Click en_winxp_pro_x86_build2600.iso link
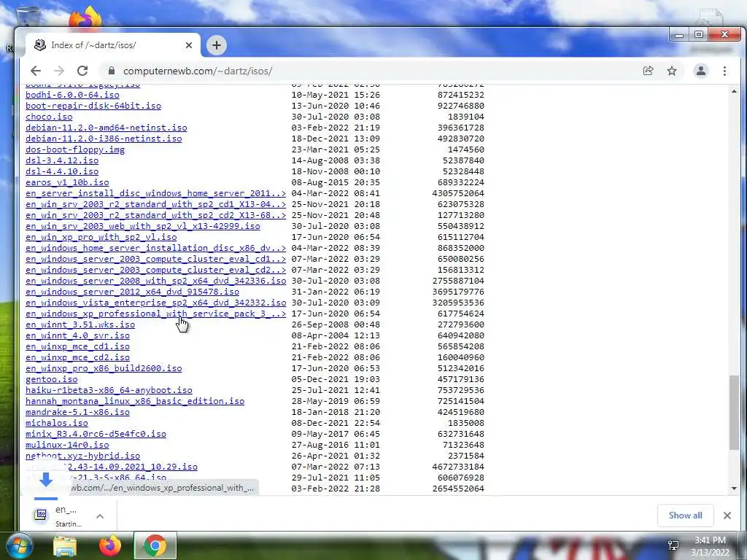Image resolution: width=747 pixels, height=560 pixels. click(104, 368)
